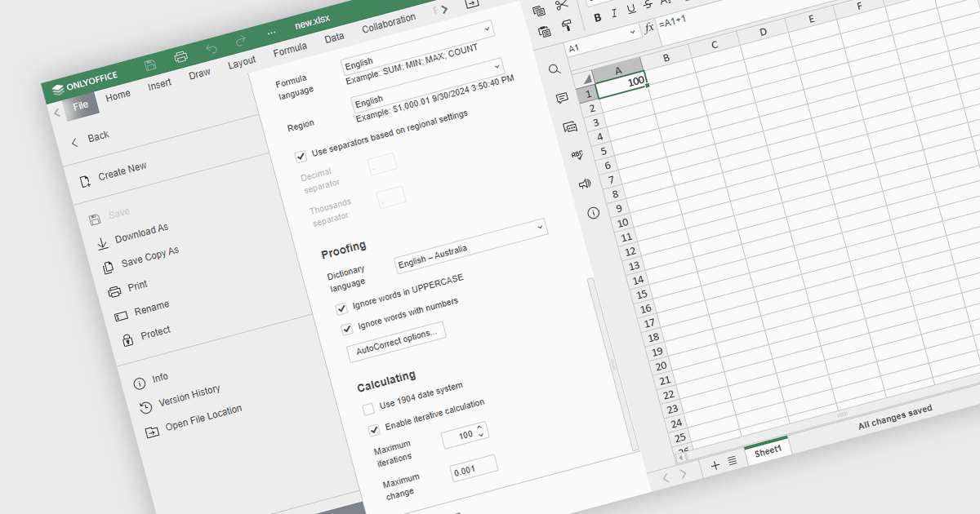Select Save Copy As in File menu

pos(150,257)
